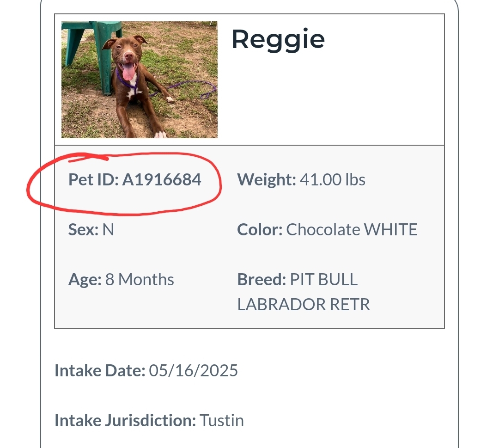Image resolution: width=499 pixels, height=448 pixels.
Task: Select the Pet ID A1916684 text
Action: tap(134, 179)
